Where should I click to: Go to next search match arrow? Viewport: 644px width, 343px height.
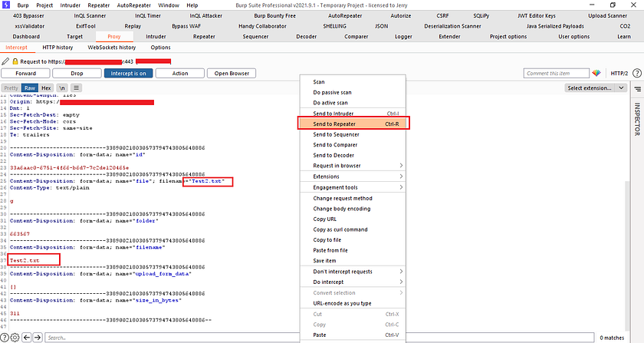[38, 338]
